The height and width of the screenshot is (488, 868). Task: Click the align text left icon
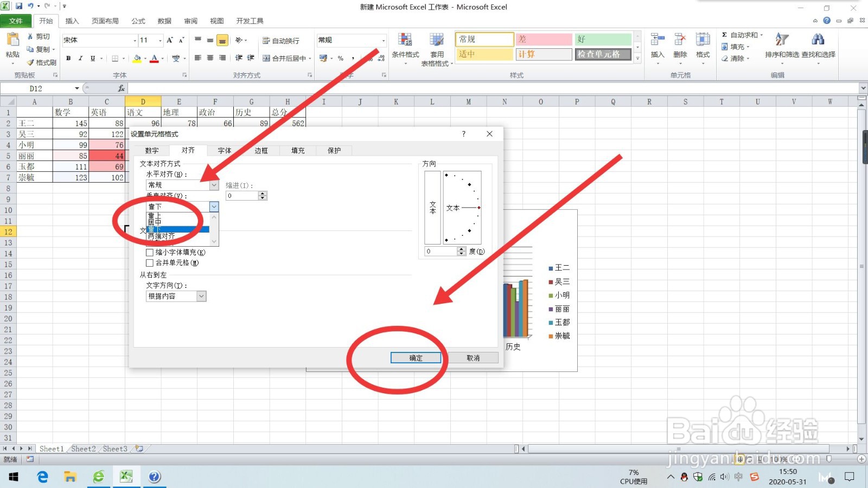pyautogui.click(x=198, y=58)
